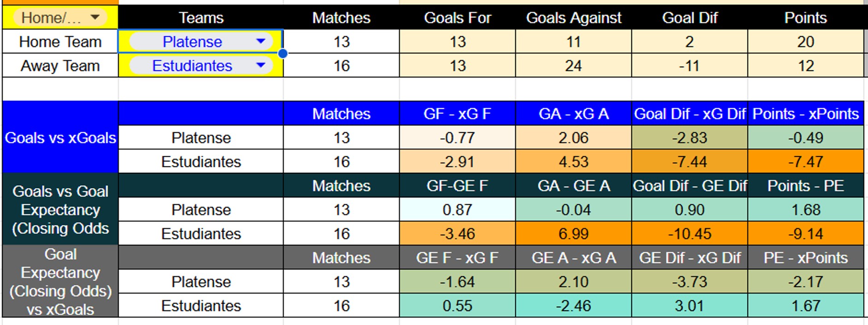This screenshot has height=325, width=868.
Task: Select the Home Team label cell
Action: 60,42
